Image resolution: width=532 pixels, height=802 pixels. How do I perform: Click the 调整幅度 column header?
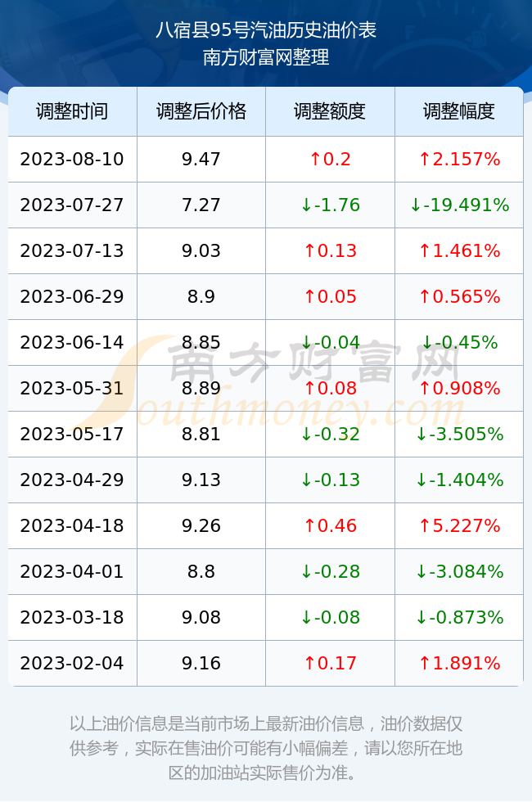tap(459, 111)
